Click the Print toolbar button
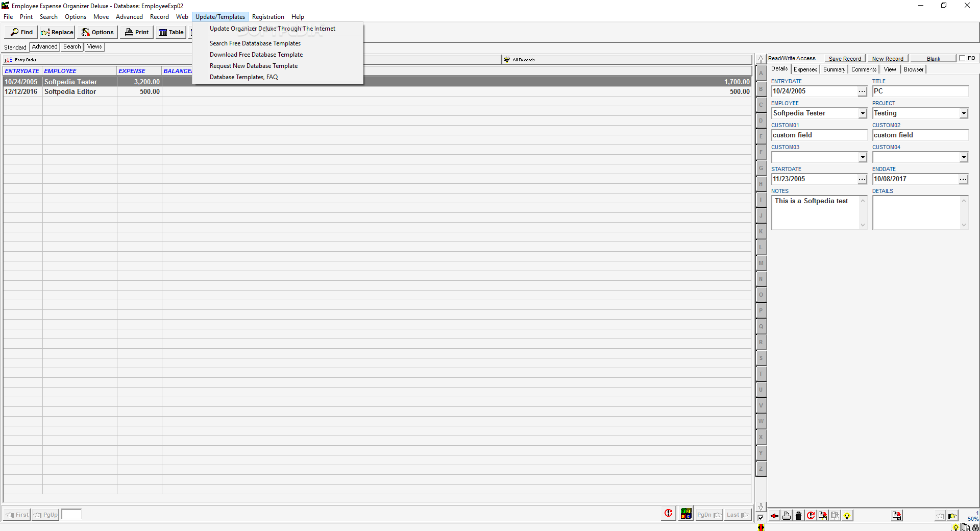Image resolution: width=980 pixels, height=531 pixels. (137, 32)
